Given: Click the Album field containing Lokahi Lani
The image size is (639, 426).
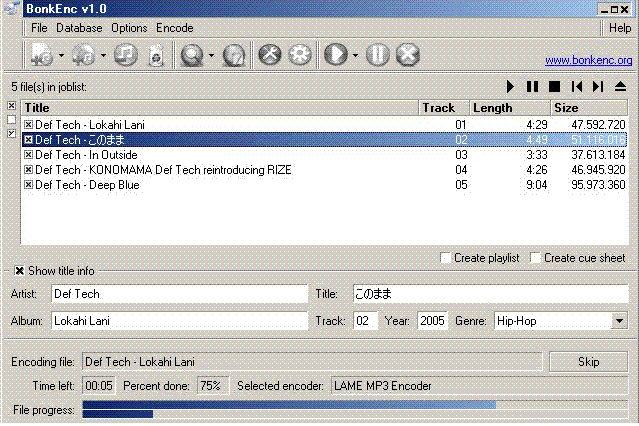Looking at the screenshot, I should tap(179, 321).
